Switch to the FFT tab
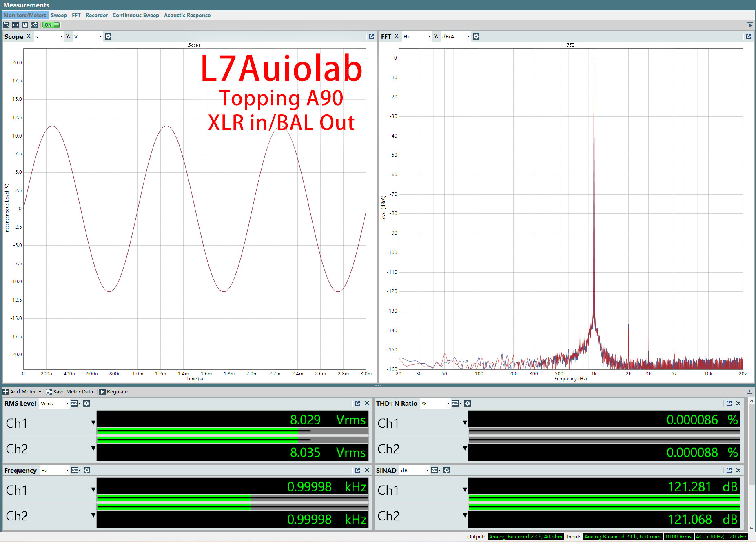This screenshot has width=756, height=542. click(x=76, y=15)
